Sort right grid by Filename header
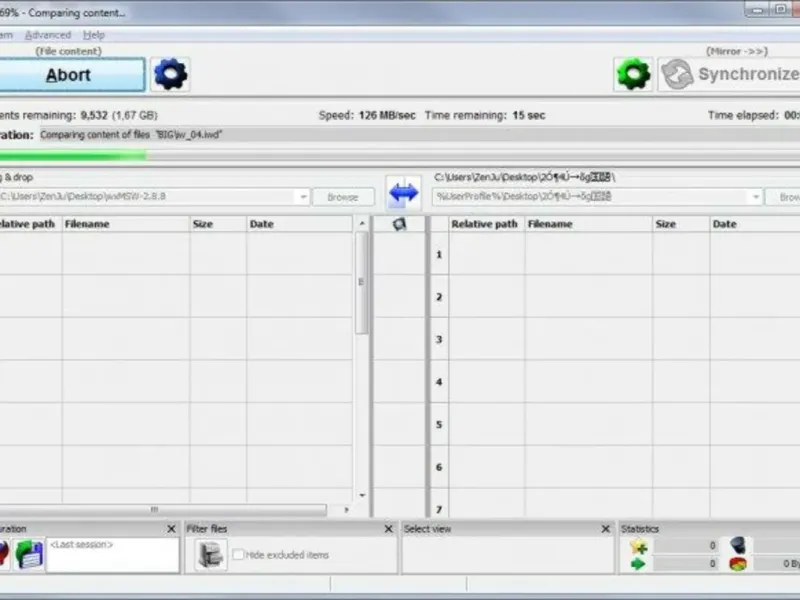 588,224
